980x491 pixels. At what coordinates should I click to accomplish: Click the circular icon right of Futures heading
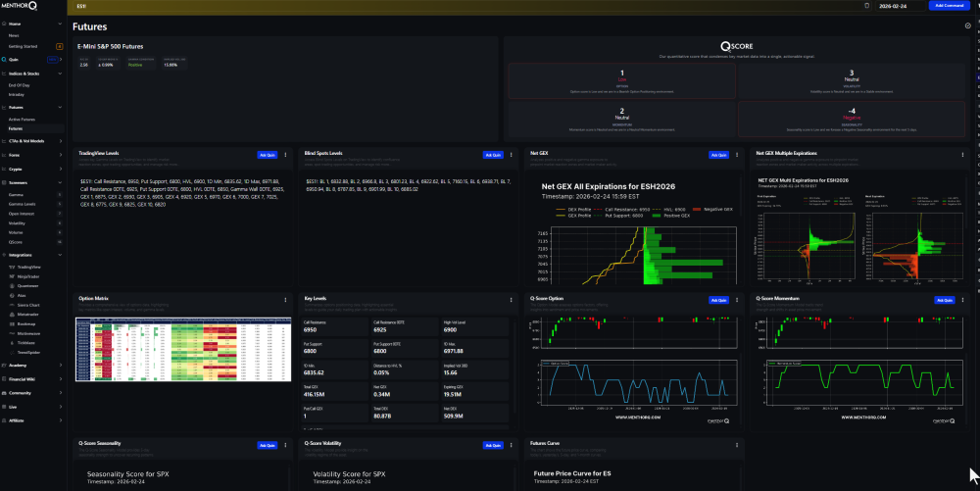pyautogui.click(x=968, y=26)
